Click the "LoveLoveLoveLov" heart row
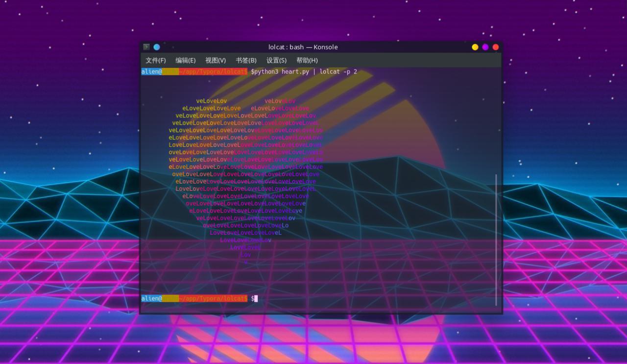 (245, 240)
